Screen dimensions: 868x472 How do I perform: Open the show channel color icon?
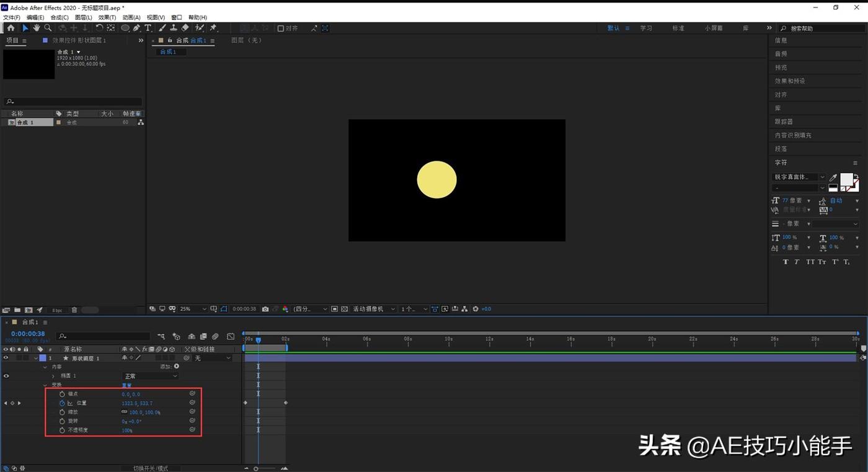(285, 309)
